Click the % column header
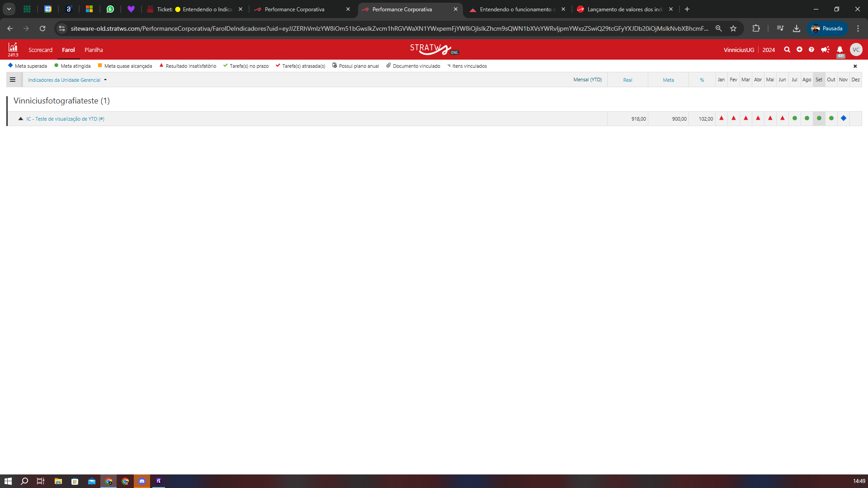The image size is (868, 488). [702, 80]
